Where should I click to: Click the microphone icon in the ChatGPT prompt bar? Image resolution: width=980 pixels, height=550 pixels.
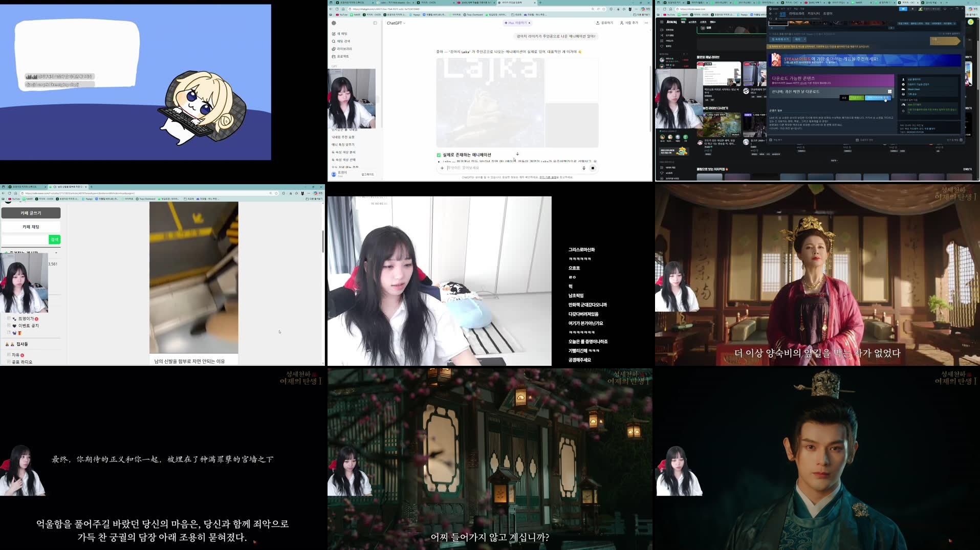pos(584,168)
